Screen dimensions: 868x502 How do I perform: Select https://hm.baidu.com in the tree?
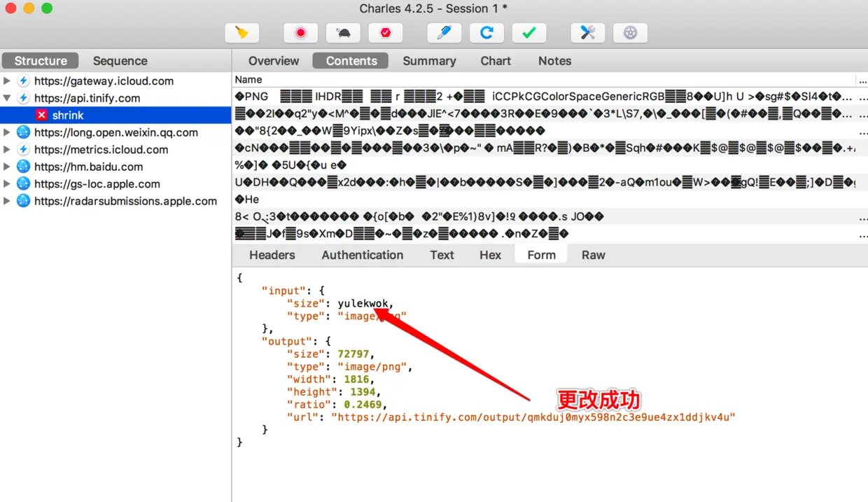click(x=88, y=167)
